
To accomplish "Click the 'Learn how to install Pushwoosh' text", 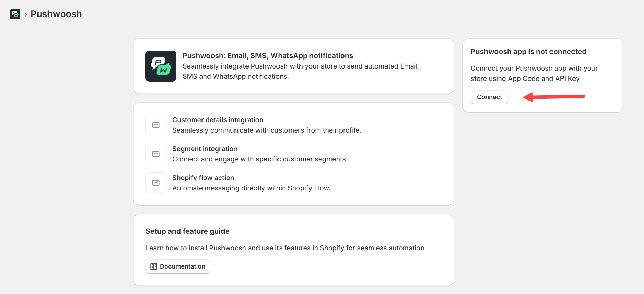I will (x=284, y=248).
